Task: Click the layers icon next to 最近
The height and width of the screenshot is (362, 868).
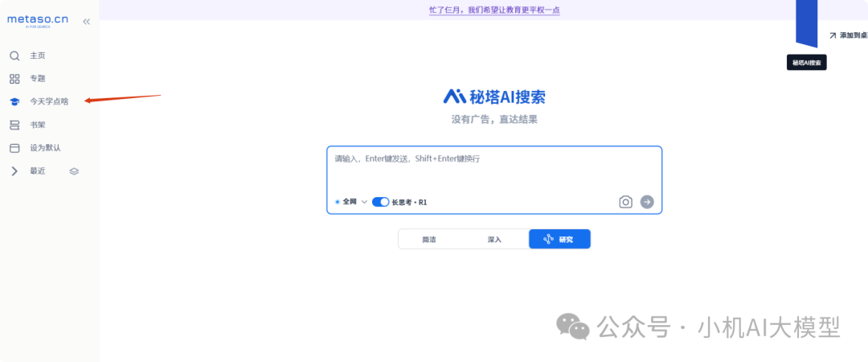Action: [74, 171]
